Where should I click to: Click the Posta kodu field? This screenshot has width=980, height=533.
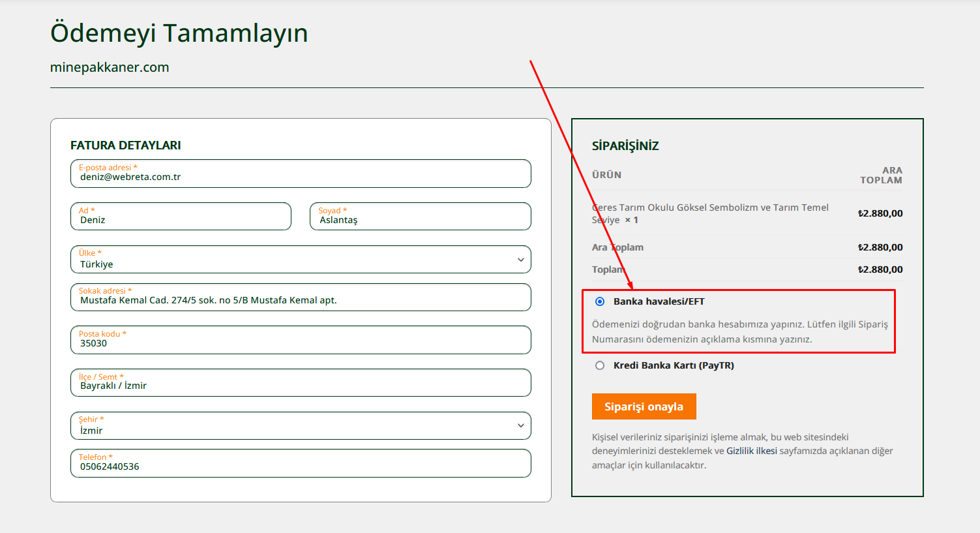click(x=301, y=340)
